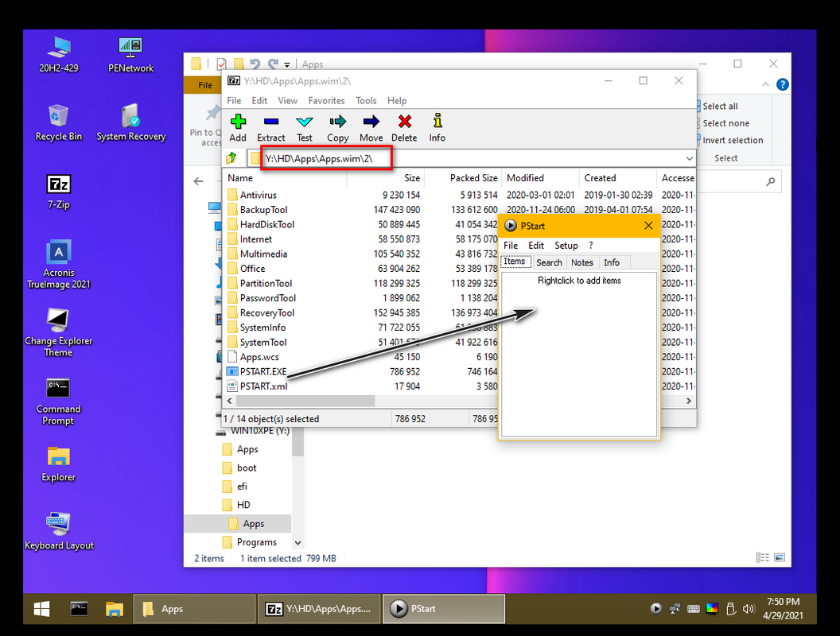The image size is (840, 636).
Task: Open the 20H2-429 desktop icon
Action: pos(58,55)
